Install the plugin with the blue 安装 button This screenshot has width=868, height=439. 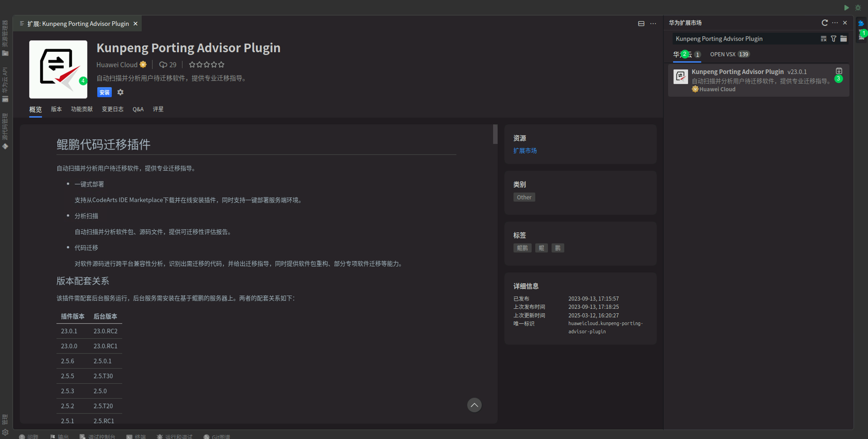tap(104, 92)
